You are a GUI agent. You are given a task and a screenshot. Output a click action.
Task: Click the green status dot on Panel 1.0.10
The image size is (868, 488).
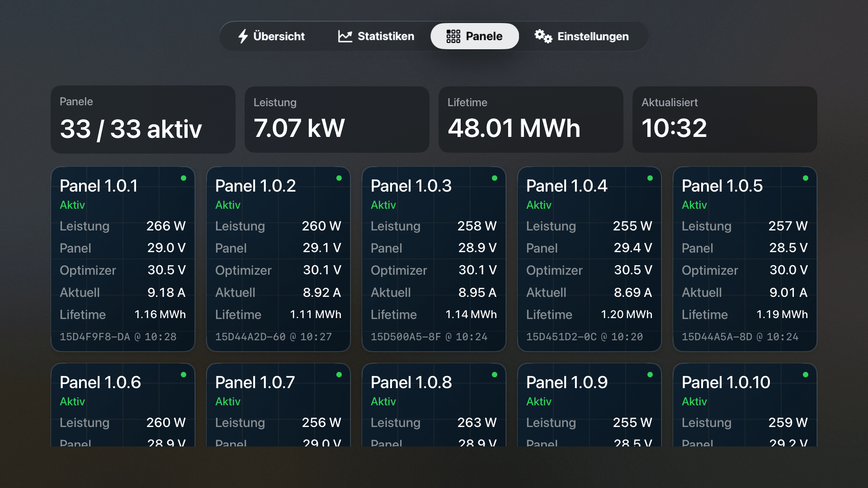[806, 375]
